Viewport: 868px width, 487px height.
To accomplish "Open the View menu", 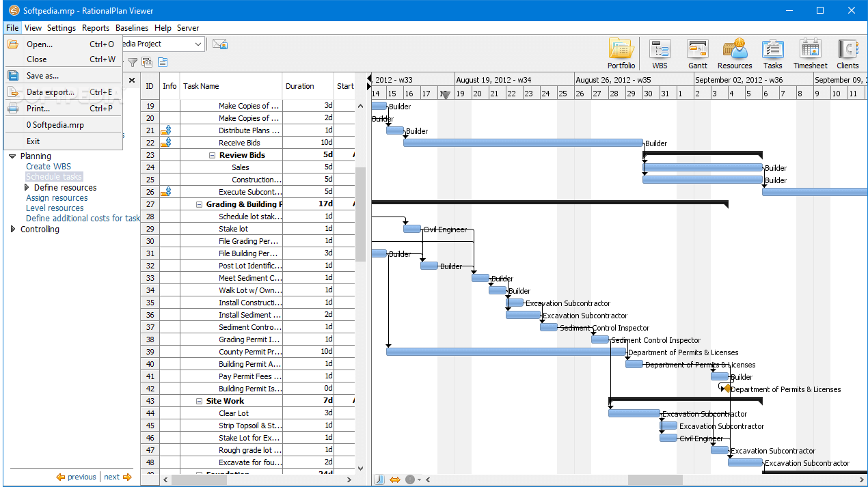I will [33, 28].
